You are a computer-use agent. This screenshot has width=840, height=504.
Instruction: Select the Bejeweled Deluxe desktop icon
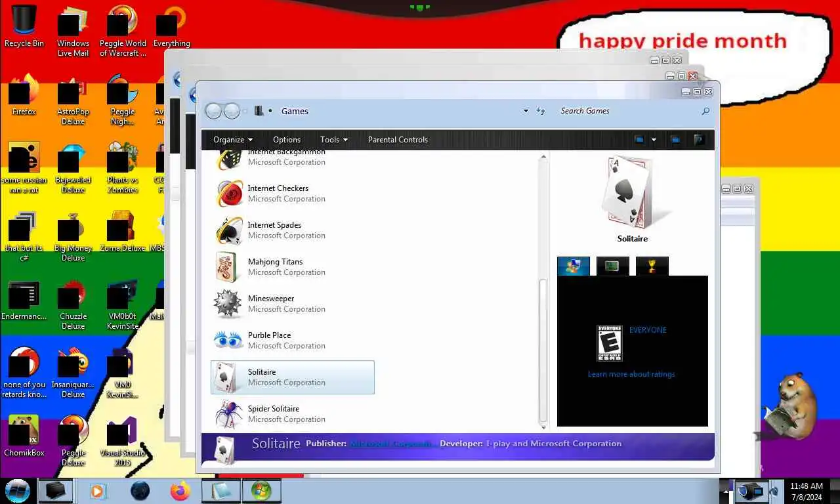[73, 169]
